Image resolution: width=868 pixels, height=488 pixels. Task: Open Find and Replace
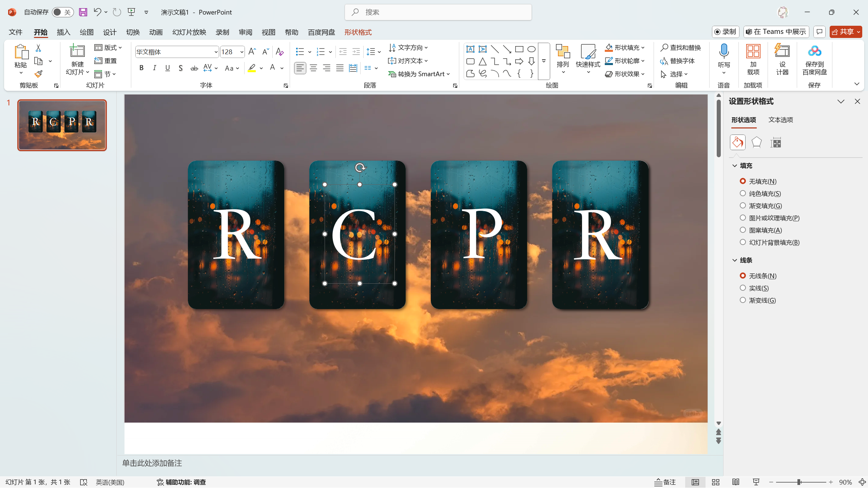680,47
